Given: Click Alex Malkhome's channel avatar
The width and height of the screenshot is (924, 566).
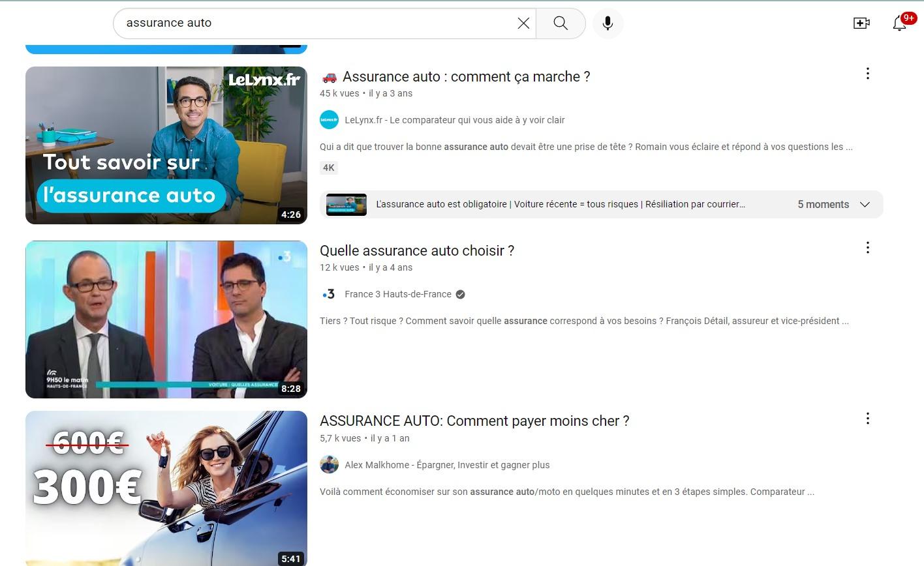Looking at the screenshot, I should click(329, 465).
